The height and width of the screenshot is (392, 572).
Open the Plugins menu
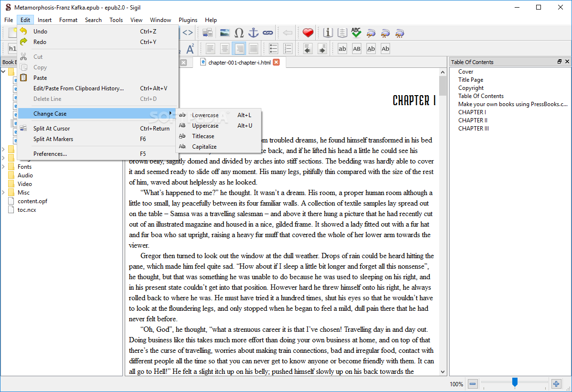point(188,20)
